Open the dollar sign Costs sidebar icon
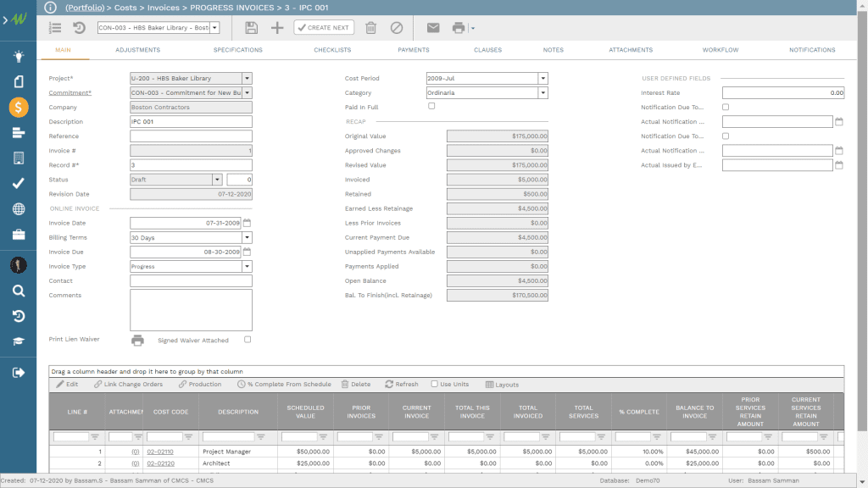 pyautogui.click(x=19, y=107)
